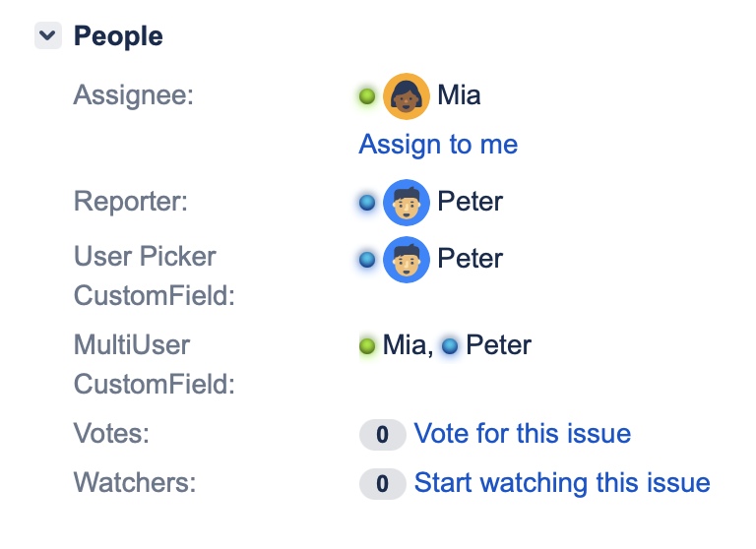Click blue dot before Peter in MultiUser field
Viewport: 756px width, 549px height.
coord(451,346)
